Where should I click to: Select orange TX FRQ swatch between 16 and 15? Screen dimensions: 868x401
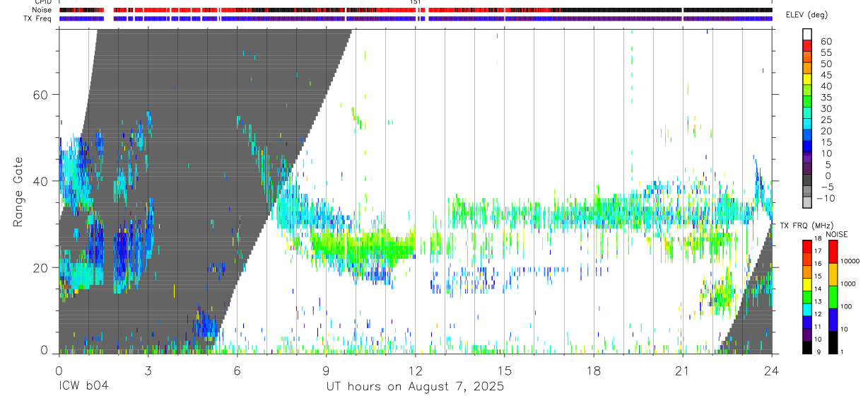[x=807, y=272]
